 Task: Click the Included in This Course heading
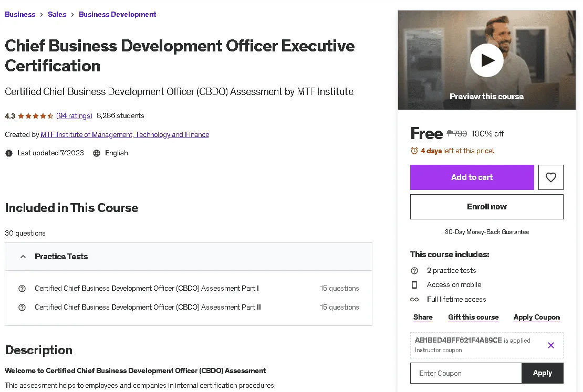point(71,208)
